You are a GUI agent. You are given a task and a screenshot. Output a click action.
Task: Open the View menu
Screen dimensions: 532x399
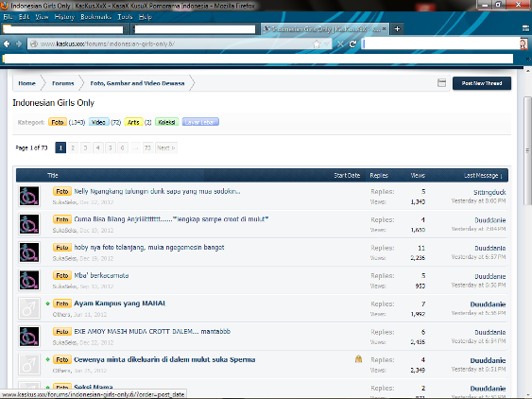[x=42, y=17]
